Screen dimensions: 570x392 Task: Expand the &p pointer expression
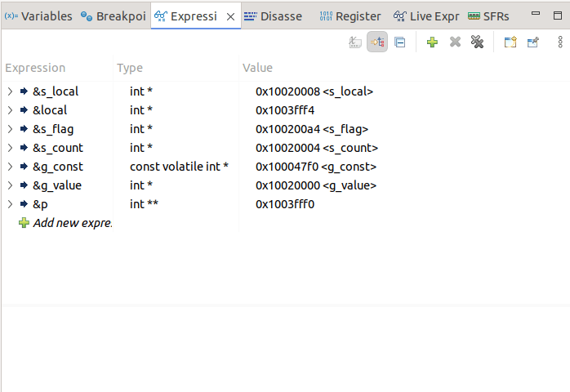10,204
